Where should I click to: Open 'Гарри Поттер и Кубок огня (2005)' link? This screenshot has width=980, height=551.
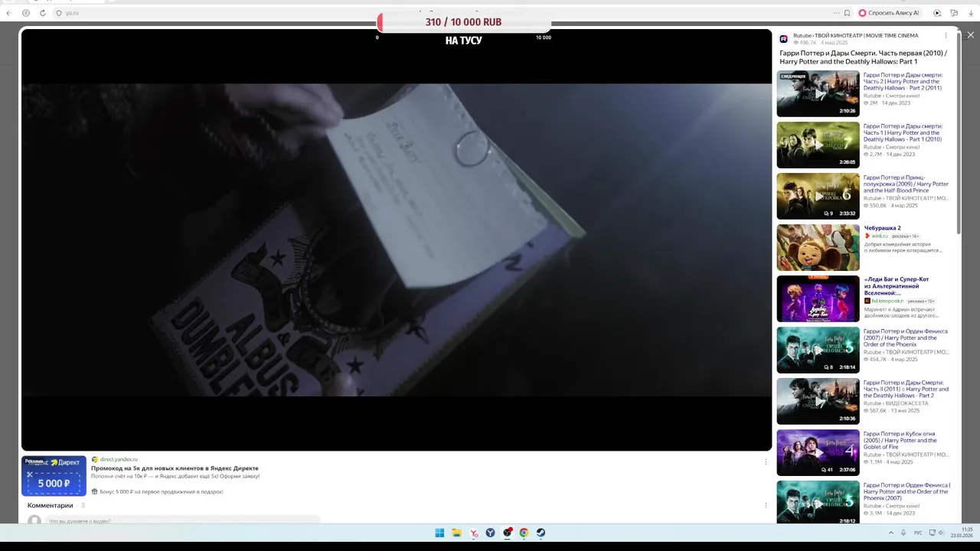pyautogui.click(x=900, y=440)
